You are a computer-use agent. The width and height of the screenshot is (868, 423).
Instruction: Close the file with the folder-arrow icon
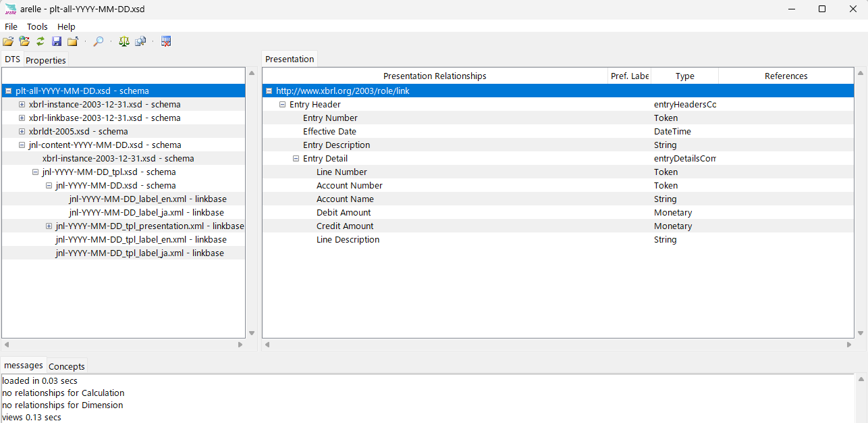coord(73,41)
